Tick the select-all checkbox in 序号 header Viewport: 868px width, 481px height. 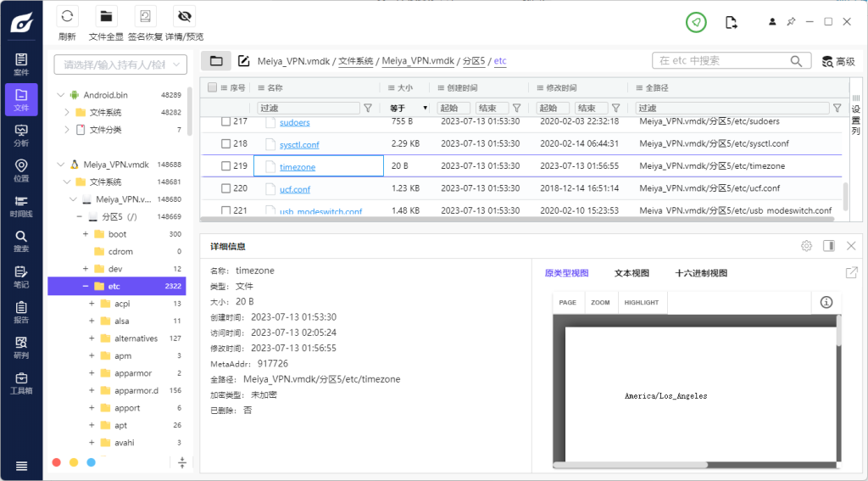point(212,87)
